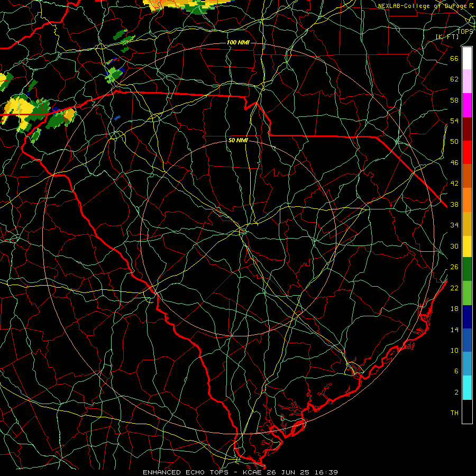Click the '30' legend value

(454, 246)
